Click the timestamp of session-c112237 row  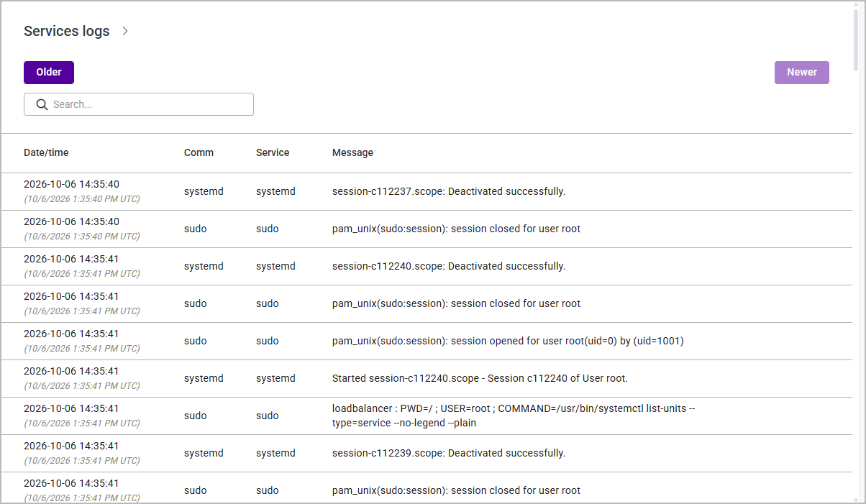(x=81, y=191)
